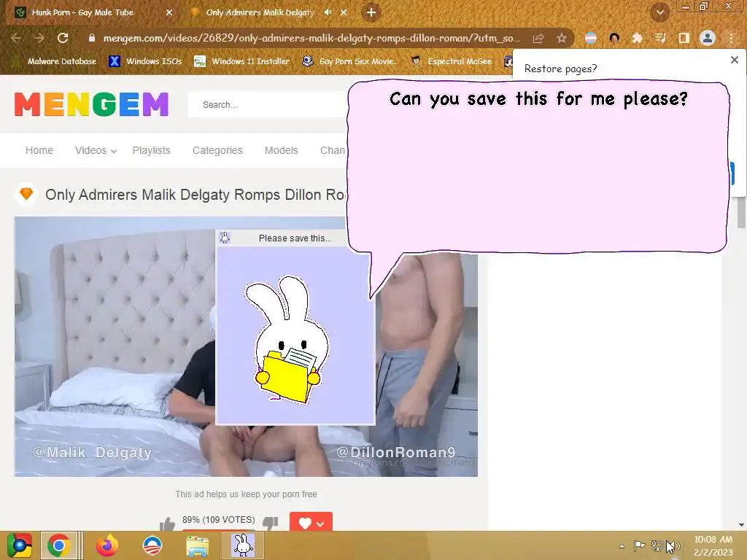
Task: Open the round avatar extension icon in toolbar
Action: coord(614,38)
